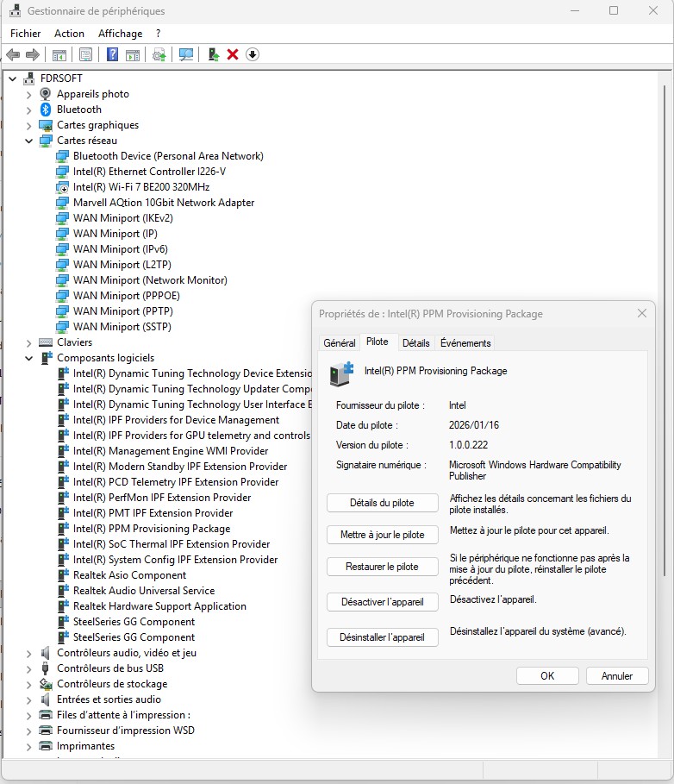The image size is (674, 784).
Task: Expand the Contrôleurs de bus USB node
Action: [x=28, y=668]
